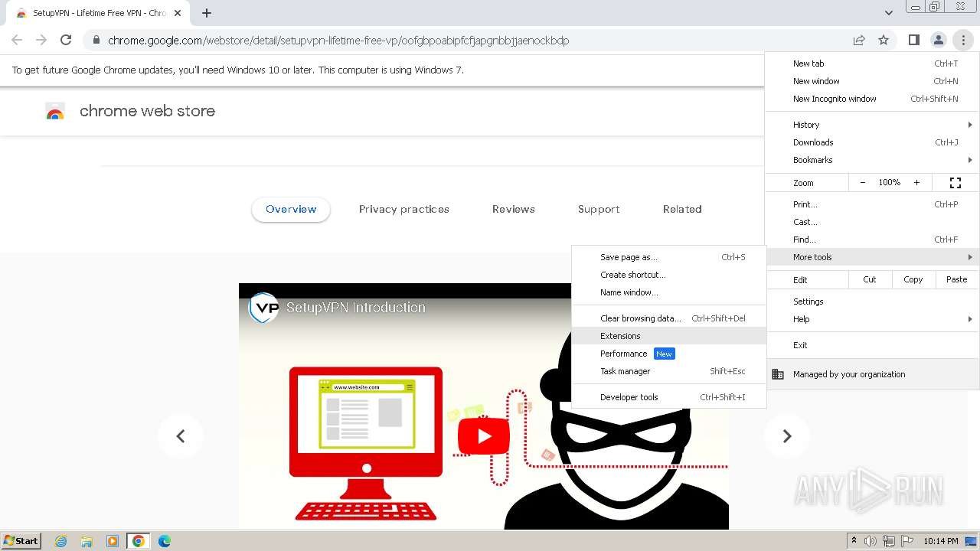Select Create shortcut... item
The image size is (980, 551).
[x=668, y=275]
